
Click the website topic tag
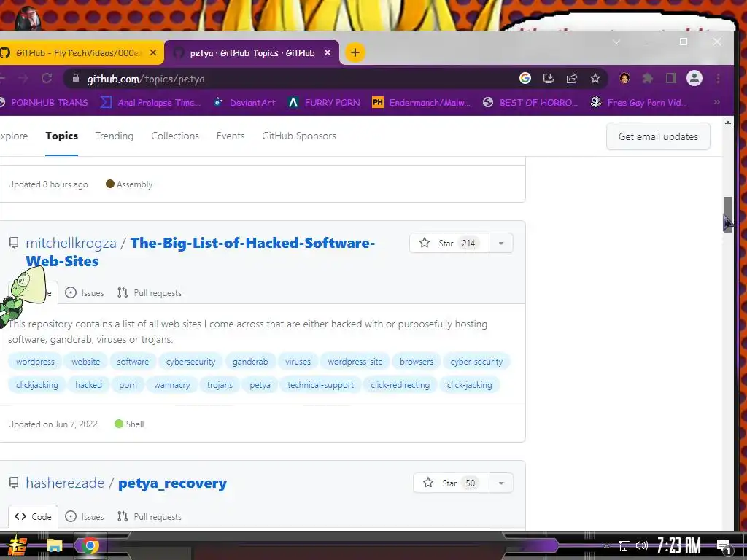pos(86,362)
